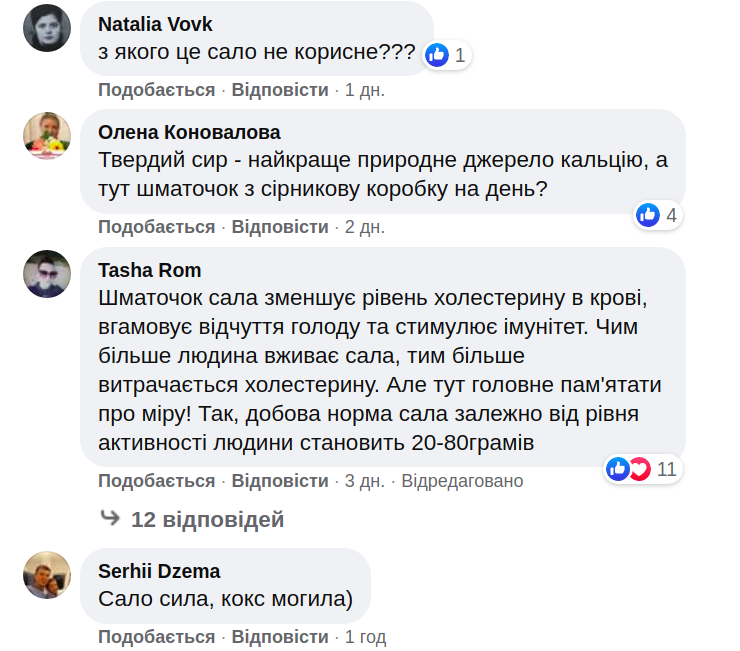740x651 pixels.
Task: View edit history via Відредаговано link
Action: (463, 481)
